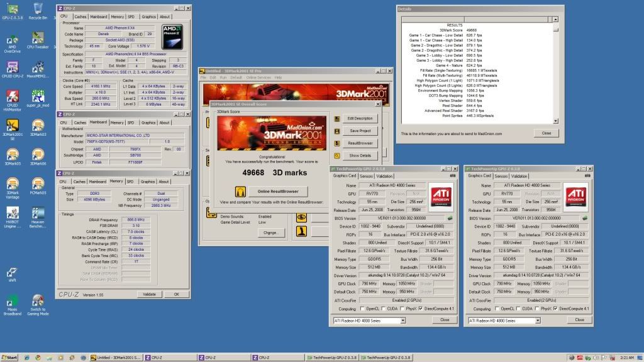Open the GPU-Z 0.3.8 desktop shortcut
The image size is (644, 362).
coord(13,11)
